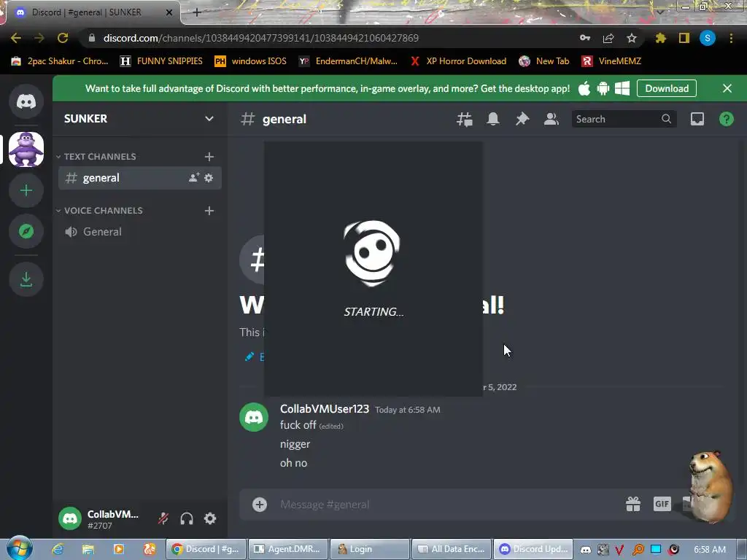Create a new text channel
The height and width of the screenshot is (560, 747).
pyautogui.click(x=209, y=157)
